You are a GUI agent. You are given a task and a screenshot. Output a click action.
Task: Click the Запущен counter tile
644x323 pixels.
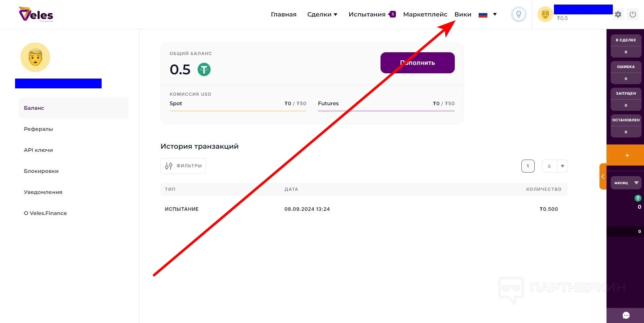(626, 99)
